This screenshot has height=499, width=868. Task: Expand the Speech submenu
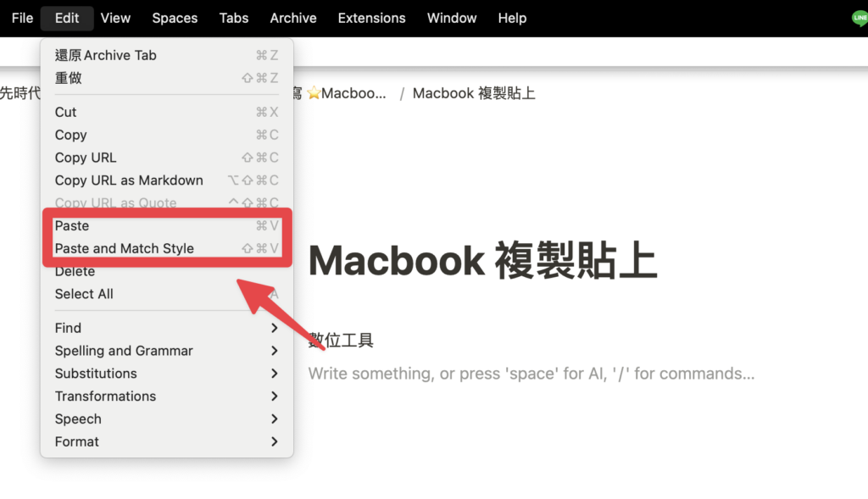167,419
